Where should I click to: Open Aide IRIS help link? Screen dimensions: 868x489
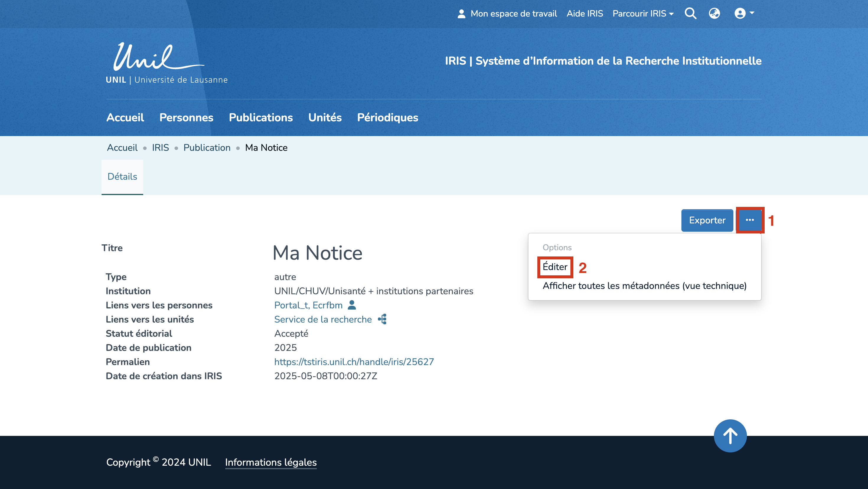point(584,14)
